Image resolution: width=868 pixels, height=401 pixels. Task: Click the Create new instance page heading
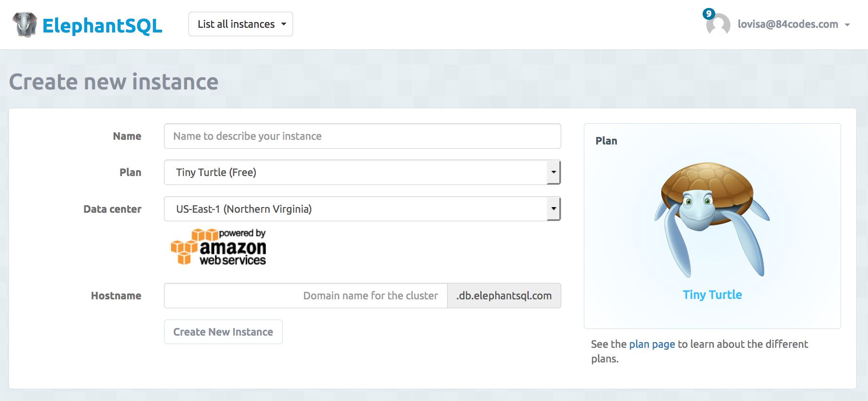[x=114, y=82]
